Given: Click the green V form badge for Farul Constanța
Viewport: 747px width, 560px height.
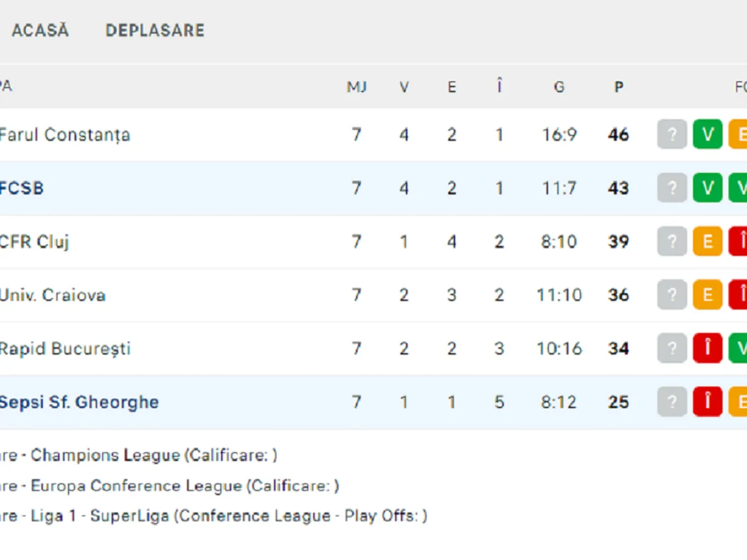Looking at the screenshot, I should (x=708, y=134).
